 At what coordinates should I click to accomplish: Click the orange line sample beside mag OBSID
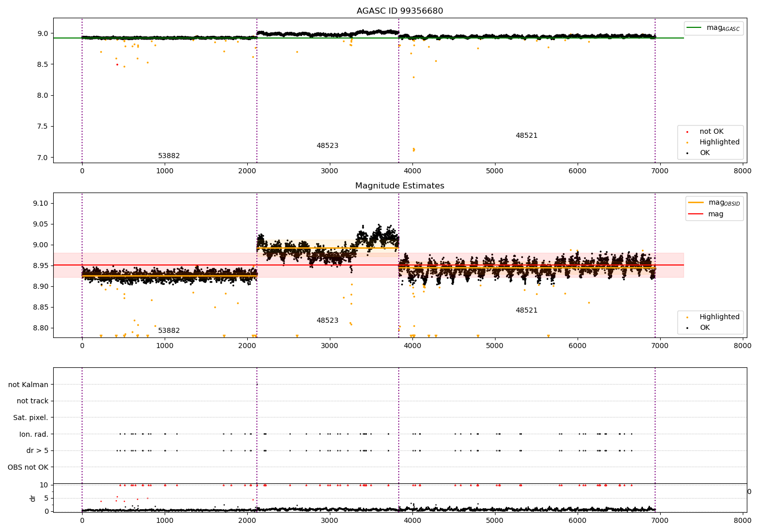point(696,202)
